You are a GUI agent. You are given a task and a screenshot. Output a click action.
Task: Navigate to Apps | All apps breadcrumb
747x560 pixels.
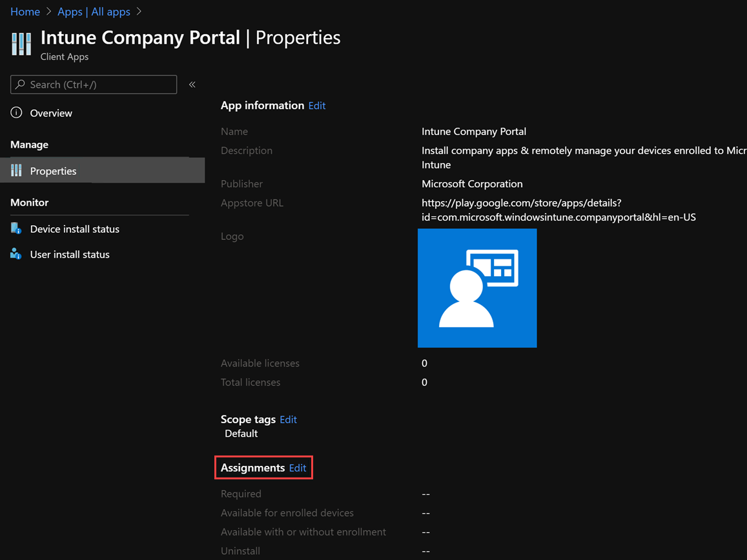click(94, 12)
